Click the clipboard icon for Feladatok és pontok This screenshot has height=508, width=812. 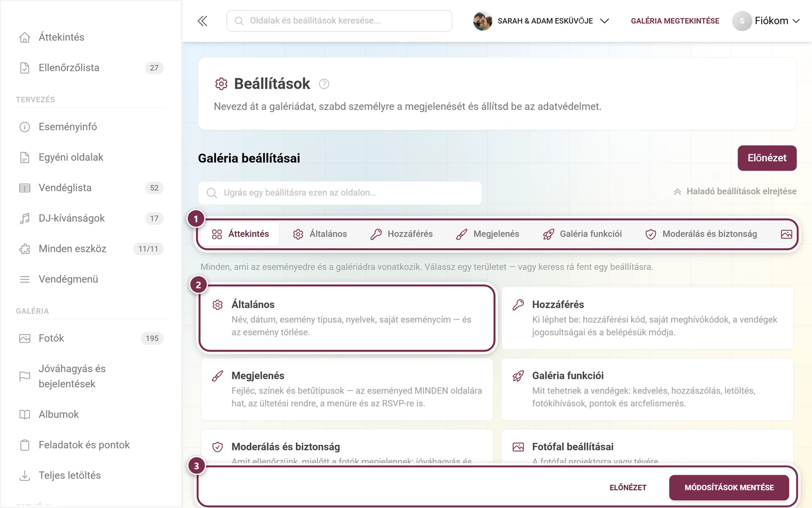coord(25,445)
